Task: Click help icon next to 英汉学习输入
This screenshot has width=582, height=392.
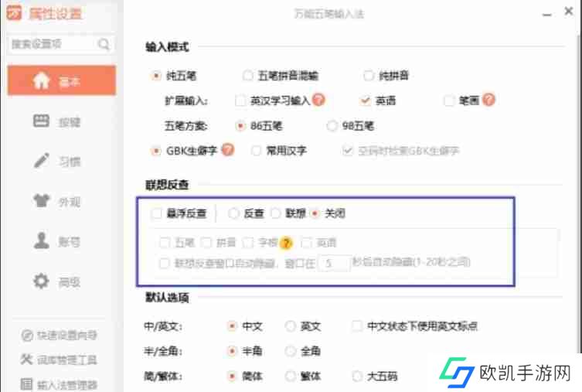Action: [x=318, y=100]
